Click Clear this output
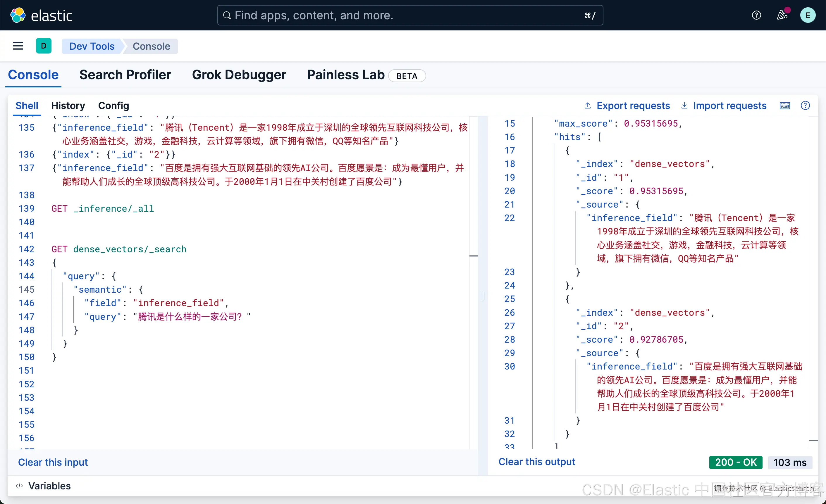 tap(536, 462)
